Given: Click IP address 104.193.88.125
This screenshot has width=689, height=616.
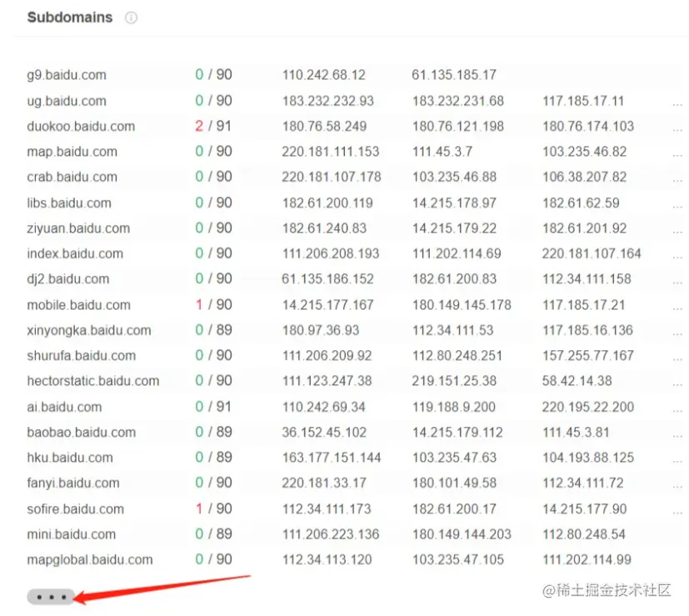Looking at the screenshot, I should [588, 458].
